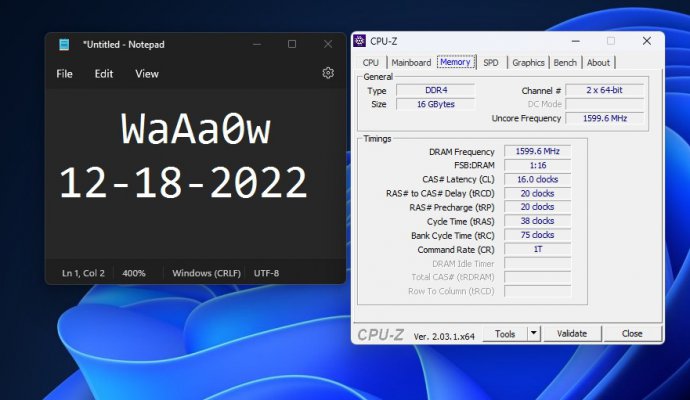Click the Channel # value 2 x 64-bit
Viewport: 690px width, 400px height.
605,90
